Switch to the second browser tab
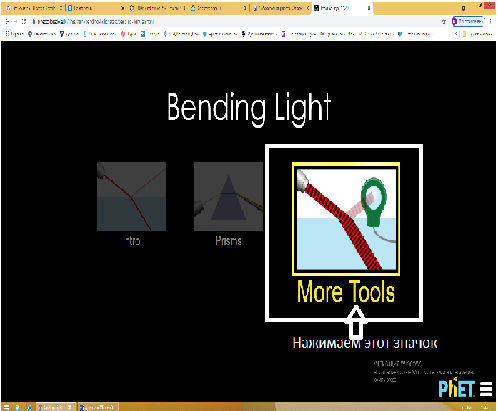Viewport: 498px width, 411px height. coord(95,8)
